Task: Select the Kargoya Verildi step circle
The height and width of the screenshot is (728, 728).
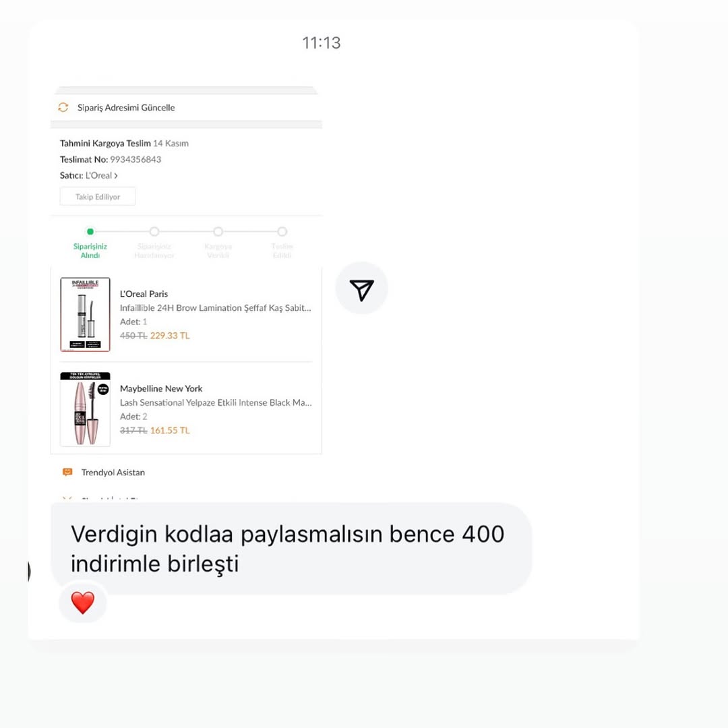Action: (x=218, y=231)
